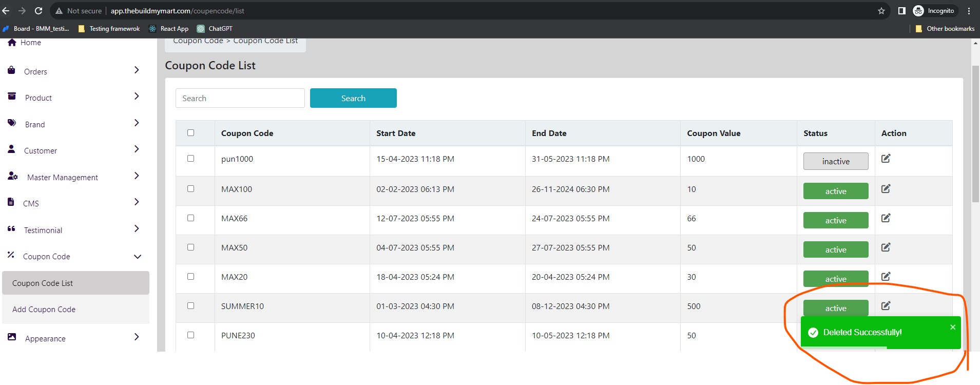Open the Board - BMM_testi bookmark
980x385 pixels.
(36, 29)
